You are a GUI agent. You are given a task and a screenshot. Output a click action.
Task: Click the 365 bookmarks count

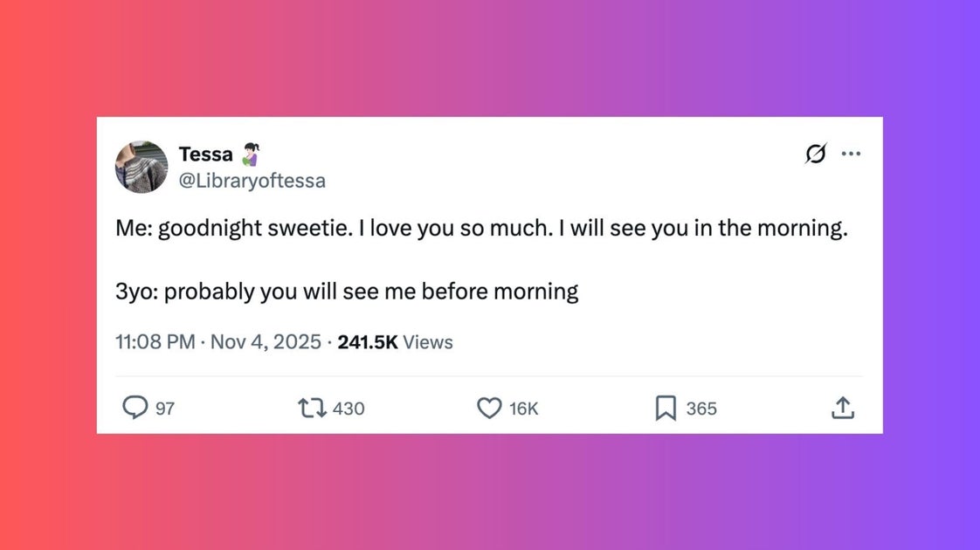(x=700, y=409)
